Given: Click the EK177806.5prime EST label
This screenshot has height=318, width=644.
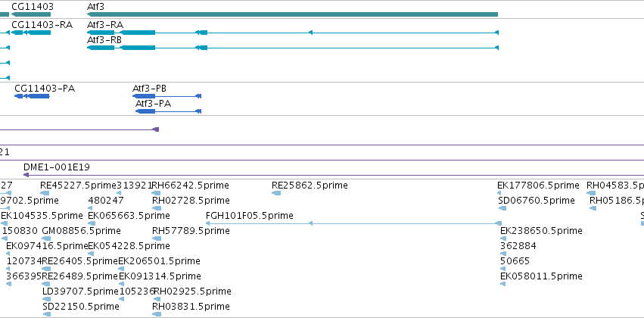Looking at the screenshot, I should [538, 185].
